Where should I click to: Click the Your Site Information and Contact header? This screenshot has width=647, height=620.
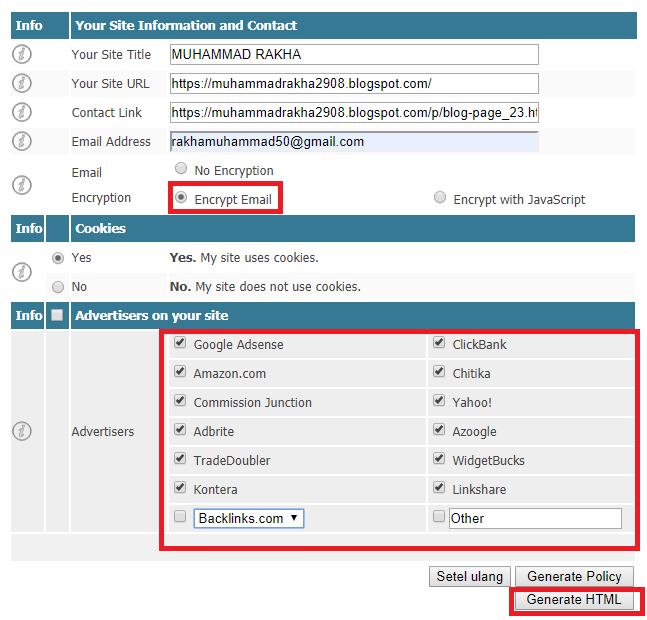pyautogui.click(x=186, y=26)
